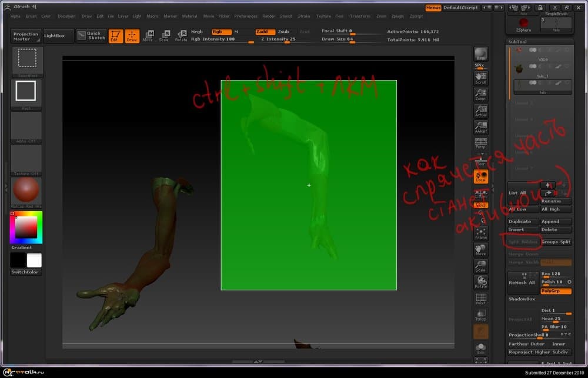Select the telo subtool in list
This screenshot has width=588, height=378.
click(x=543, y=86)
